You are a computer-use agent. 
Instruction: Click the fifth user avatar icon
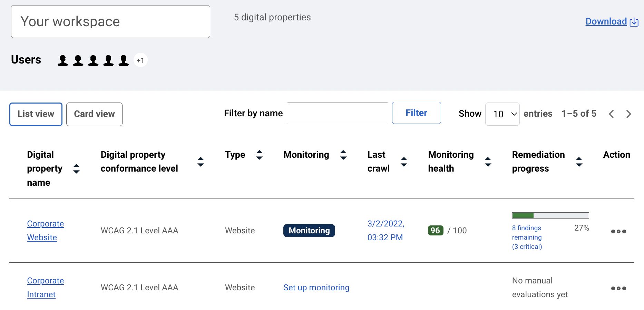tap(124, 60)
